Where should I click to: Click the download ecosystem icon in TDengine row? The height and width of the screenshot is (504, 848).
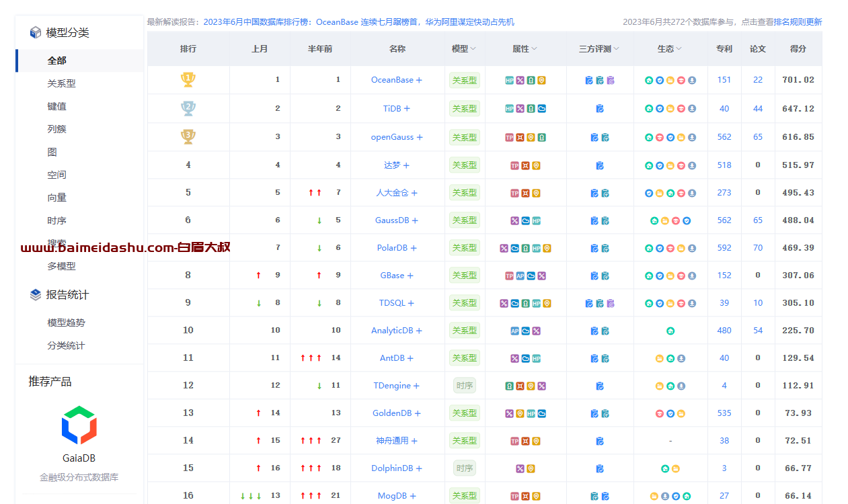(681, 386)
